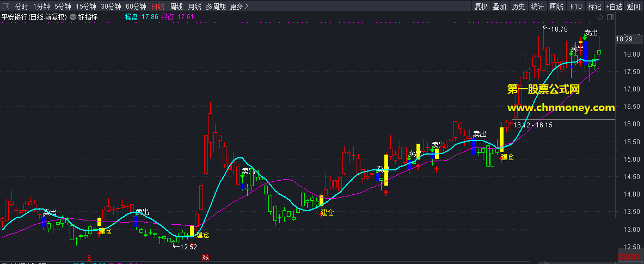Image resolution: width=644 pixels, height=264 pixels.
Task: Click the 12.50 price axis label
Action: coord(630,247)
